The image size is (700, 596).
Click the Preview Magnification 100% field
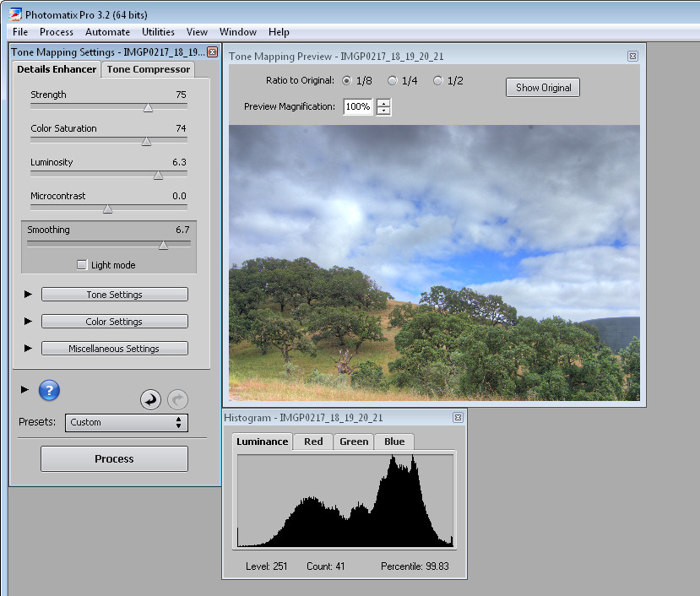[x=358, y=106]
